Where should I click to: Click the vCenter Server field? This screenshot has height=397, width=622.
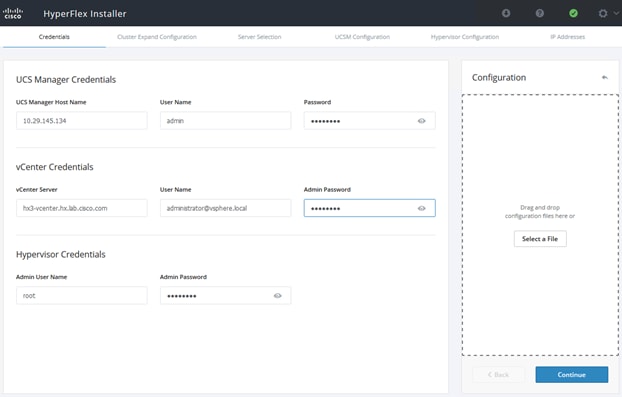[82, 208]
